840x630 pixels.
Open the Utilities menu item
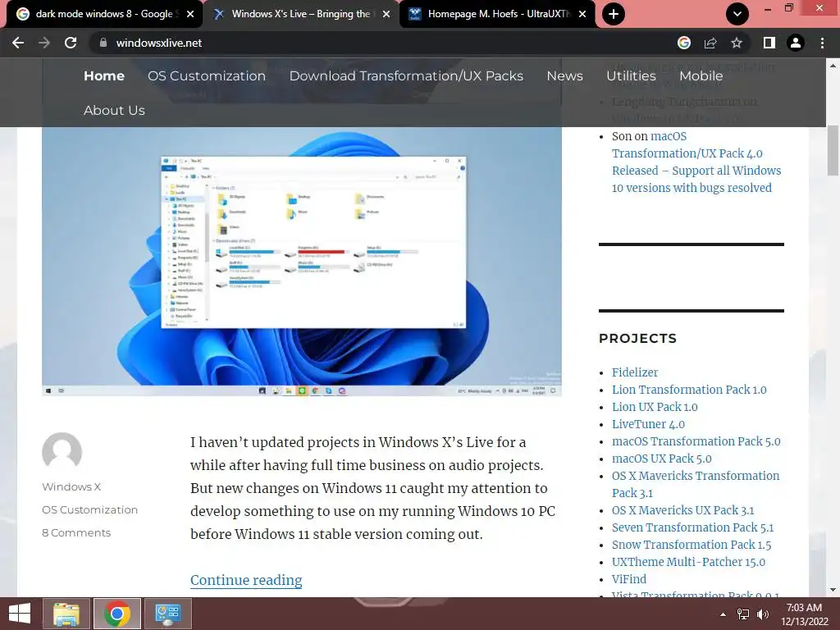[631, 76]
